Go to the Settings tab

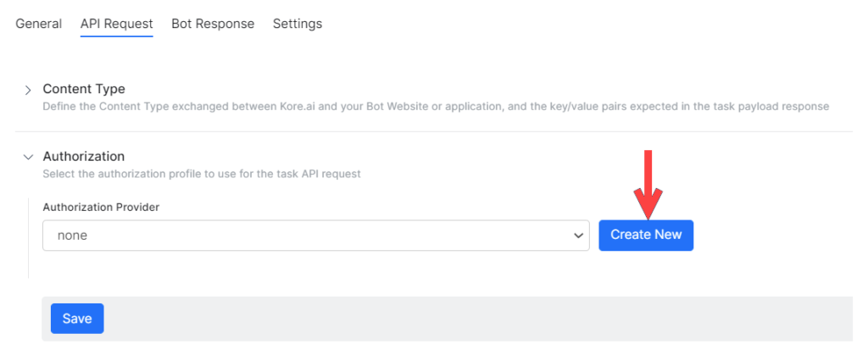(297, 24)
